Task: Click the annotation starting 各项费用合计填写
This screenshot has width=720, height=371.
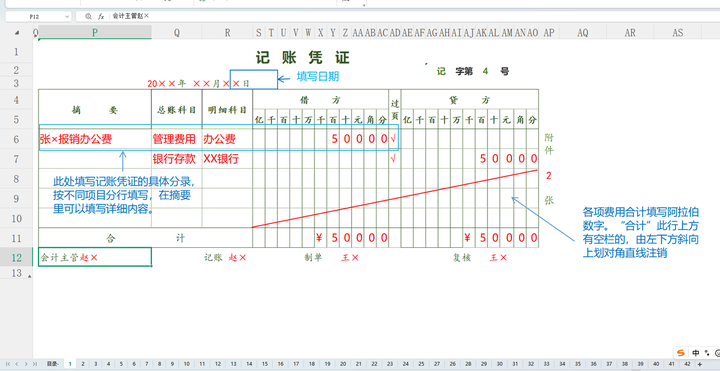Action: click(x=641, y=232)
